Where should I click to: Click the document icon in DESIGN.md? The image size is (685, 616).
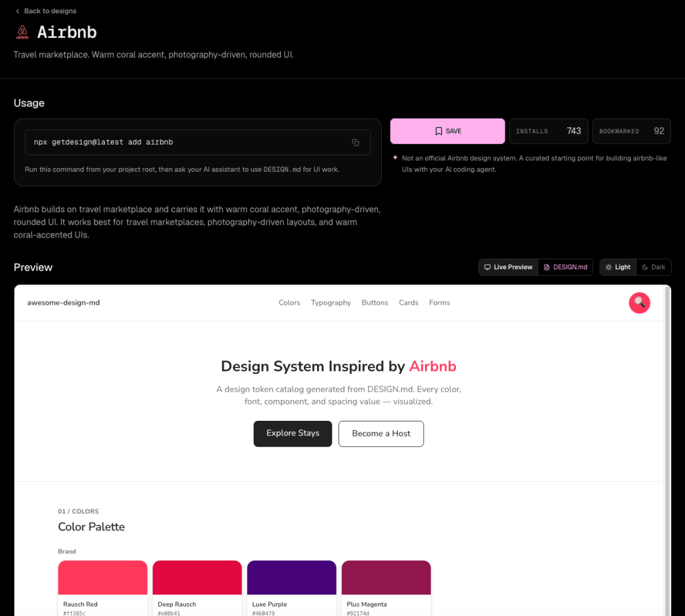pyautogui.click(x=547, y=267)
